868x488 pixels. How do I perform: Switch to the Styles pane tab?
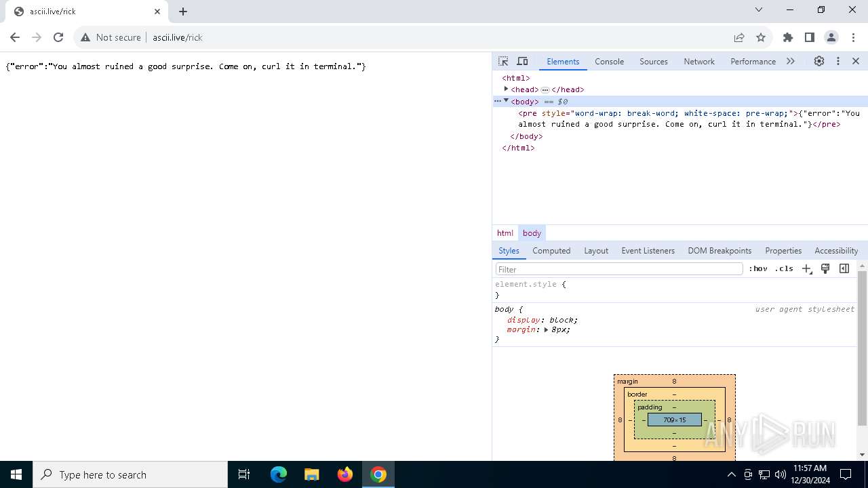pyautogui.click(x=509, y=250)
